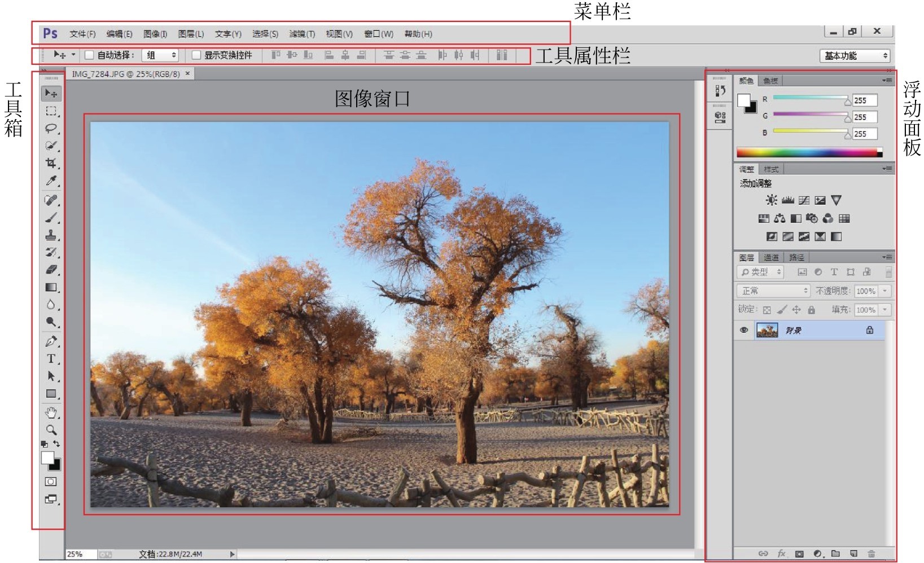This screenshot has width=924, height=563.
Task: Toggle lock image pixels brush icon
Action: point(782,310)
